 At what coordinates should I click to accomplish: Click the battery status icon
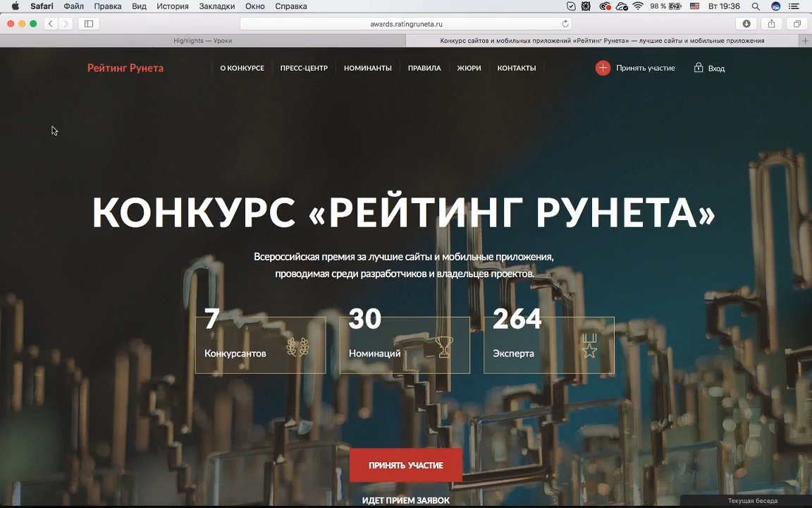point(675,6)
